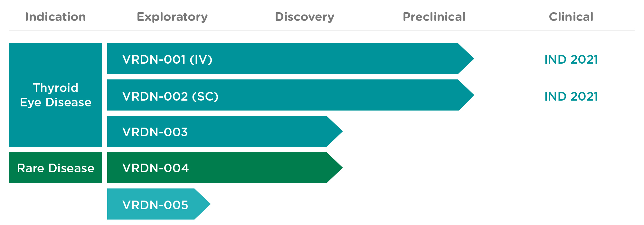Select the Rare Disease indication block

tap(55, 168)
